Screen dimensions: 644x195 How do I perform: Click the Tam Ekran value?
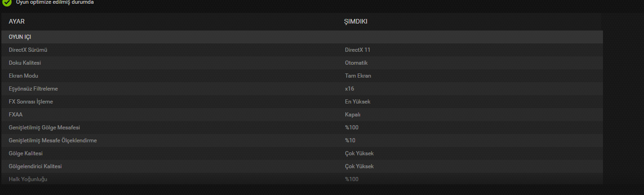click(x=358, y=76)
